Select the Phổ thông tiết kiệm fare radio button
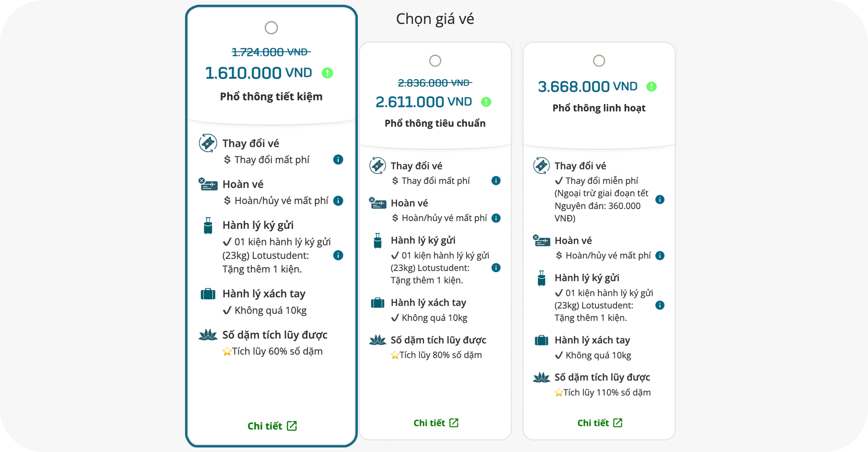Viewport: 868px width, 452px height. (x=271, y=28)
